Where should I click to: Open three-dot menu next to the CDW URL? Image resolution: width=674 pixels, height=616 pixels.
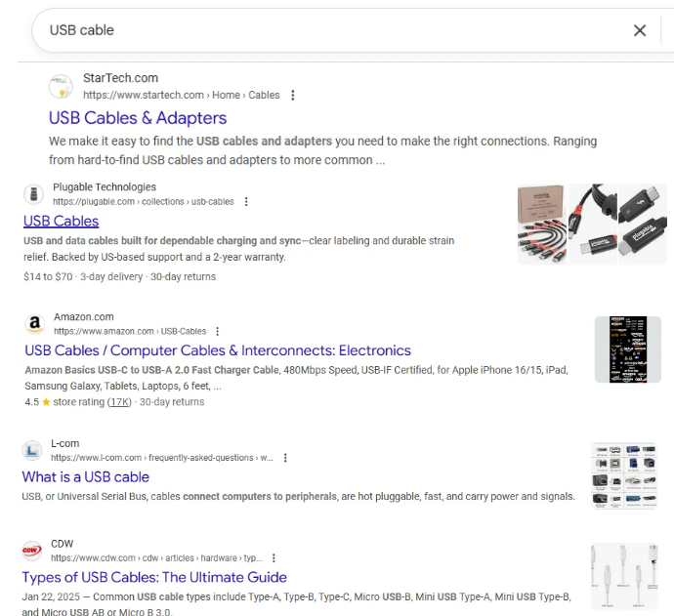pos(274,558)
